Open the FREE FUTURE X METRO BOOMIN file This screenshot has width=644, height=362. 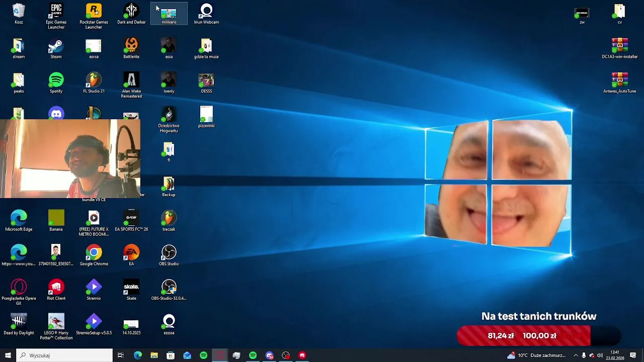[x=94, y=224]
